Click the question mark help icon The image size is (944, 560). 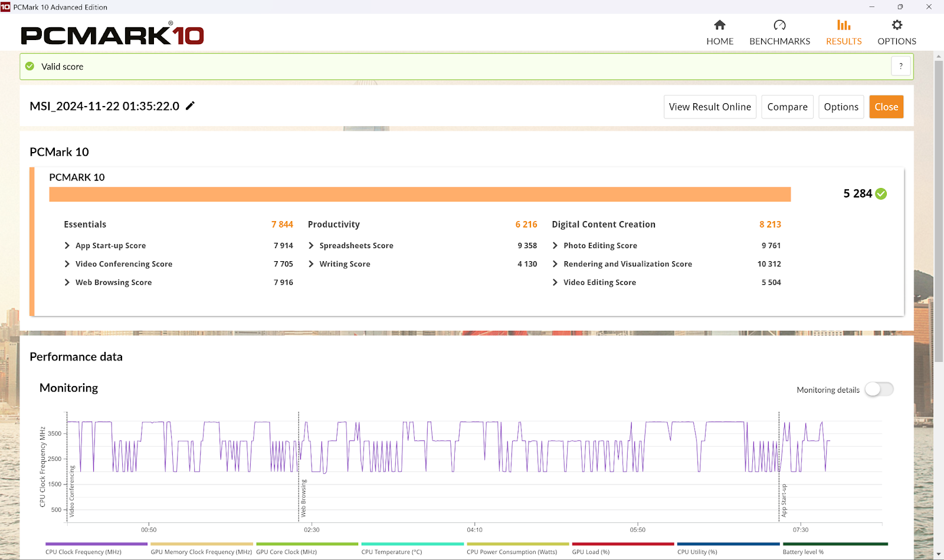pos(900,66)
